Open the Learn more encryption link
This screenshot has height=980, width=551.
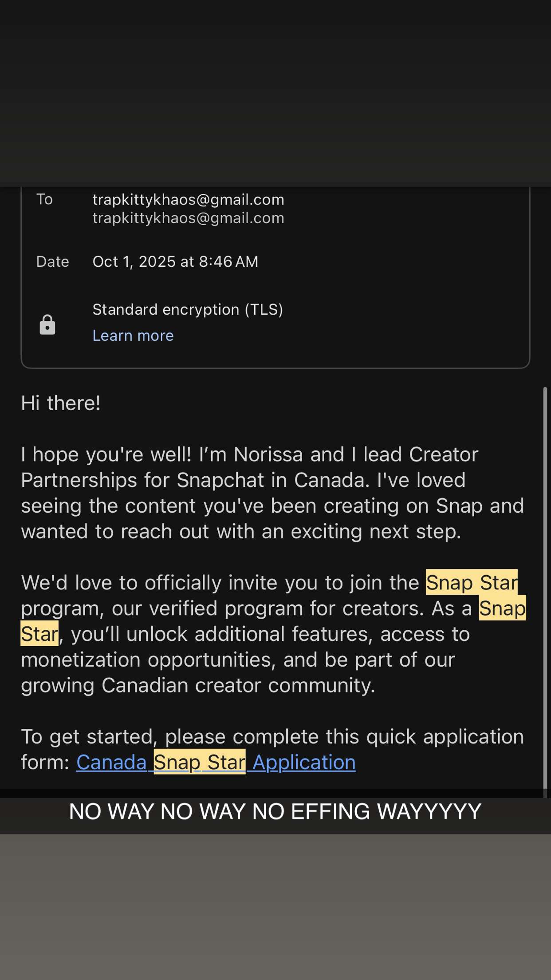[133, 336]
